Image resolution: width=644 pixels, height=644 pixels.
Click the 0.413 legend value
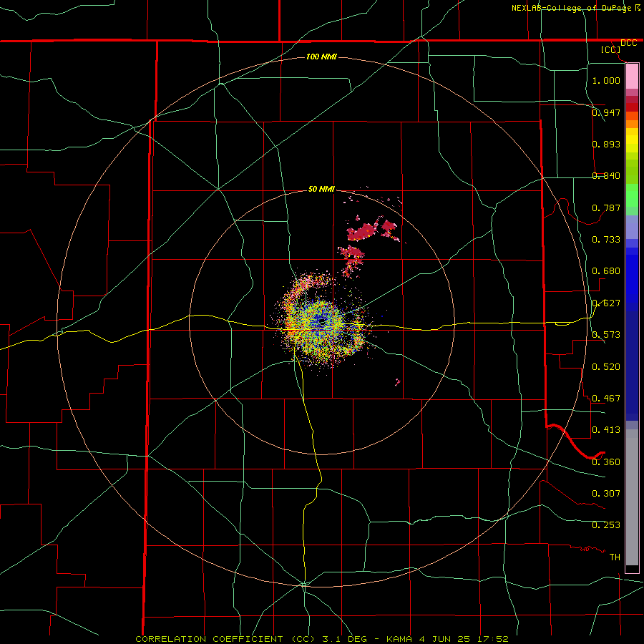[x=606, y=430]
